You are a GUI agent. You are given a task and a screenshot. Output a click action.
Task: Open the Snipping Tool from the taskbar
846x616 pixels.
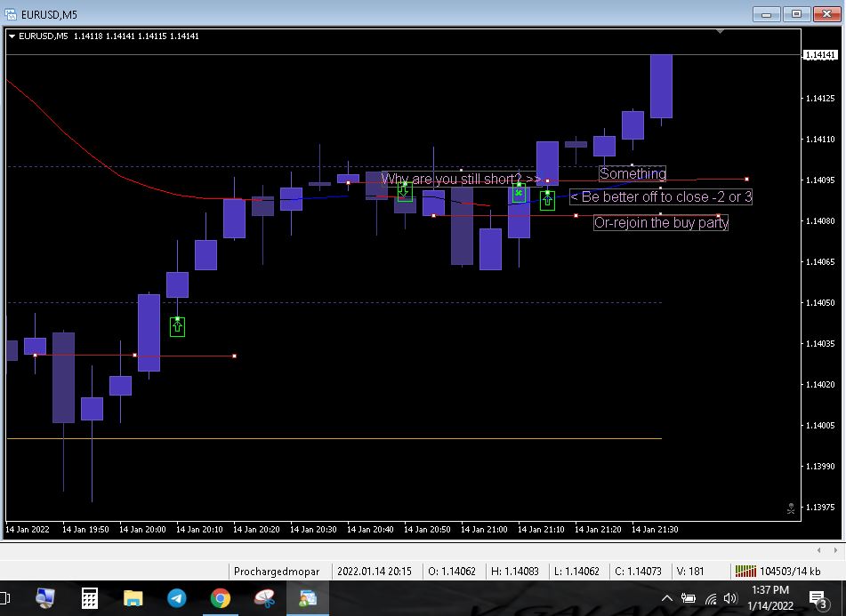264,598
